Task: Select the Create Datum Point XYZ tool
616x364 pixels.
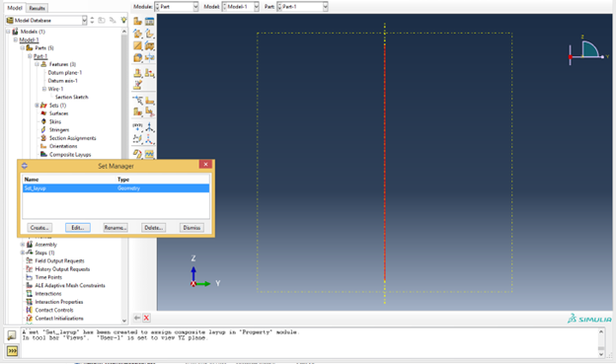Action: tap(137, 127)
